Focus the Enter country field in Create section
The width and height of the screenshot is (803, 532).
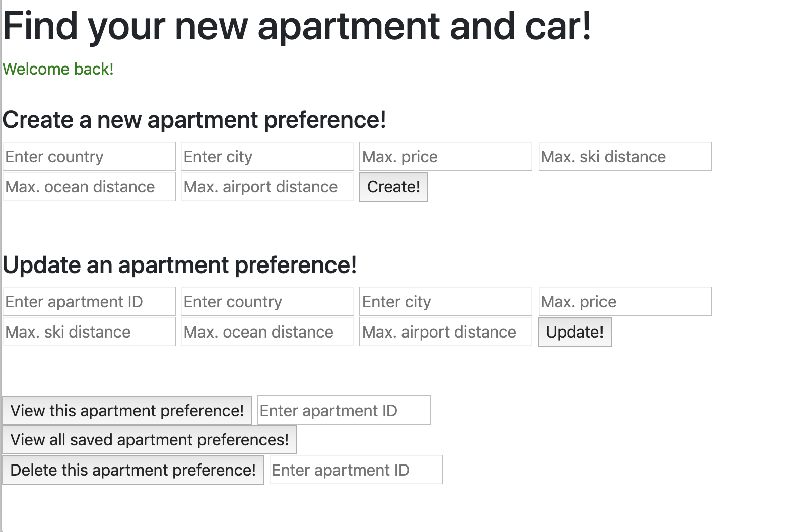89,156
